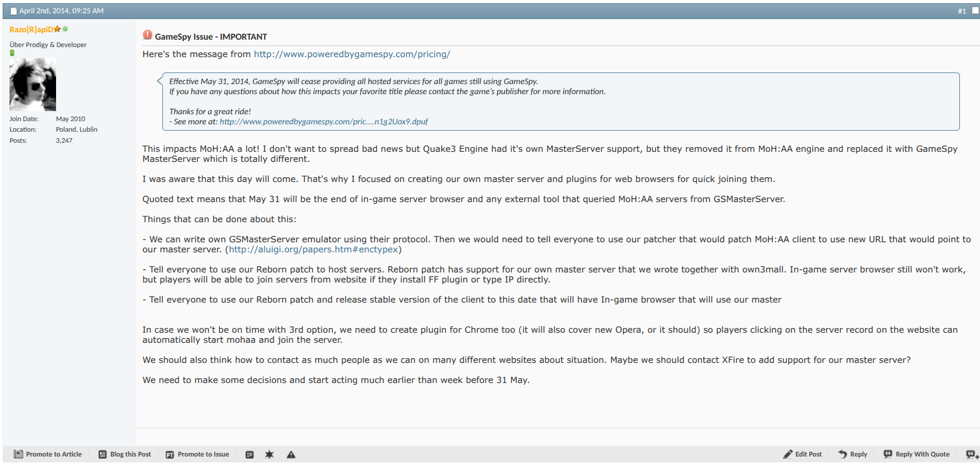This screenshot has height=465, width=980.
Task: Click the IP address icon
Action: click(x=250, y=454)
